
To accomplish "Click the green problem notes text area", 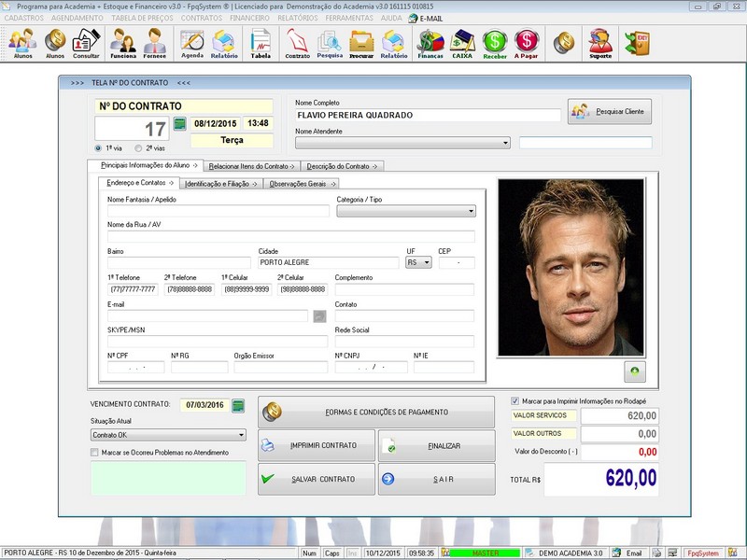I will [168, 478].
